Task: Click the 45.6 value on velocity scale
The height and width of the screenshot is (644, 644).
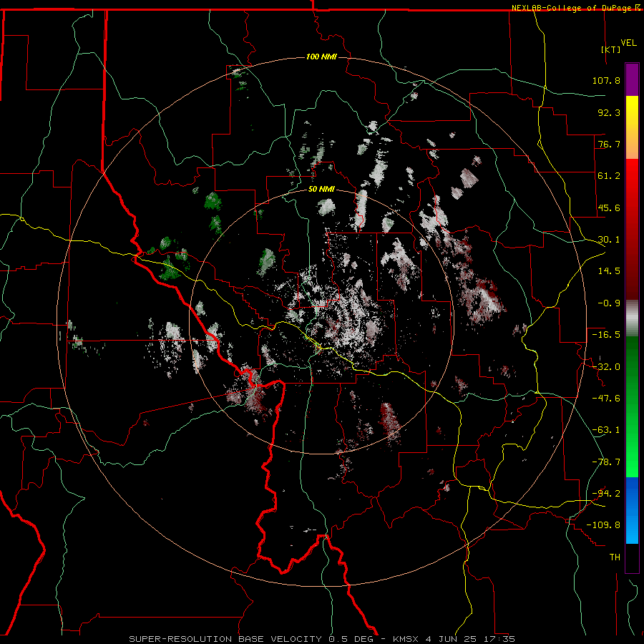Action: pos(609,208)
